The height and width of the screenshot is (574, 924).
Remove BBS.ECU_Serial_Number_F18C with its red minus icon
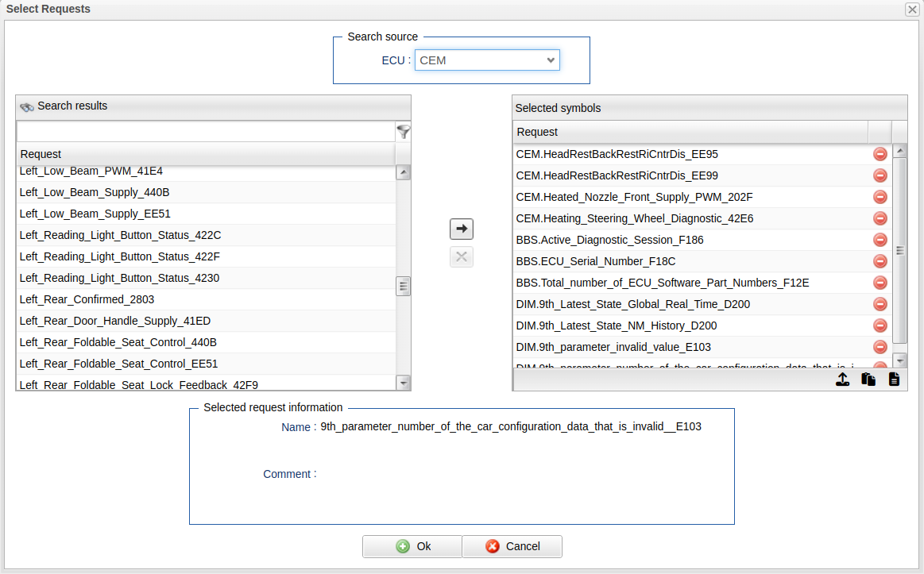point(880,261)
